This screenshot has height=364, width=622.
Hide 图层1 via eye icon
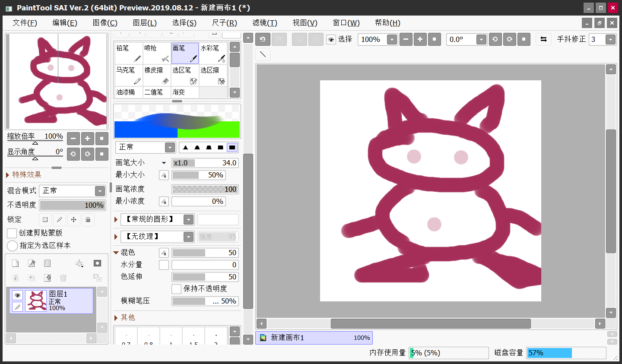click(x=17, y=295)
